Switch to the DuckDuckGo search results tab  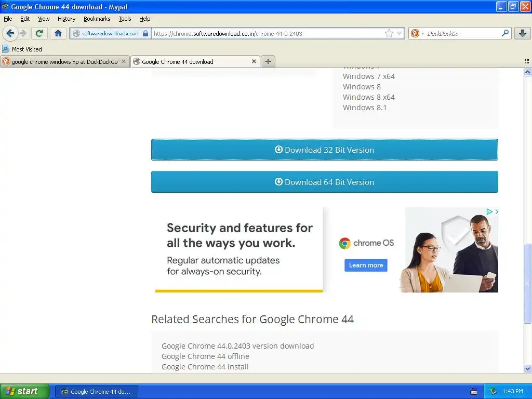(65, 61)
